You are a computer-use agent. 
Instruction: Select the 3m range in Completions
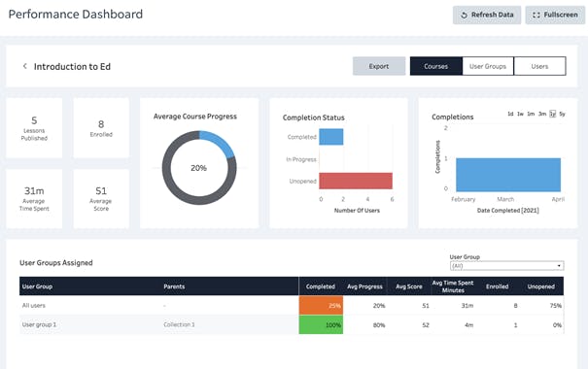click(x=542, y=114)
